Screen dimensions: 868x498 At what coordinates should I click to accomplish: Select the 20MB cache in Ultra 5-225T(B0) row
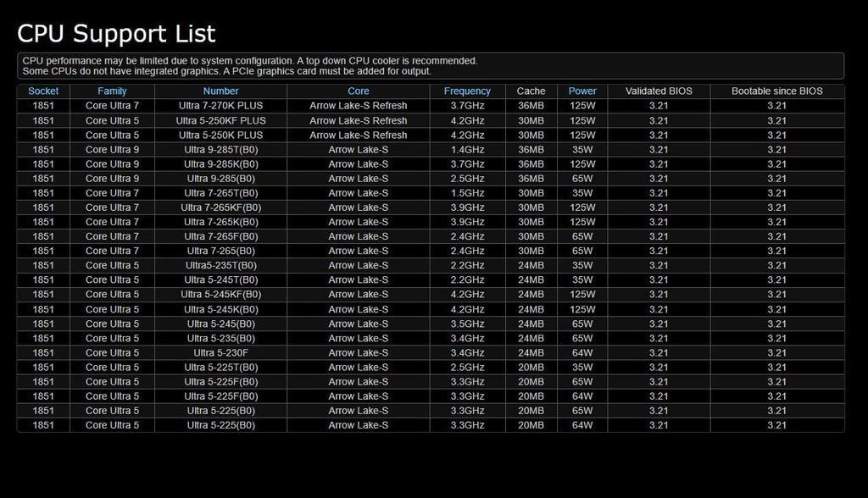(531, 367)
